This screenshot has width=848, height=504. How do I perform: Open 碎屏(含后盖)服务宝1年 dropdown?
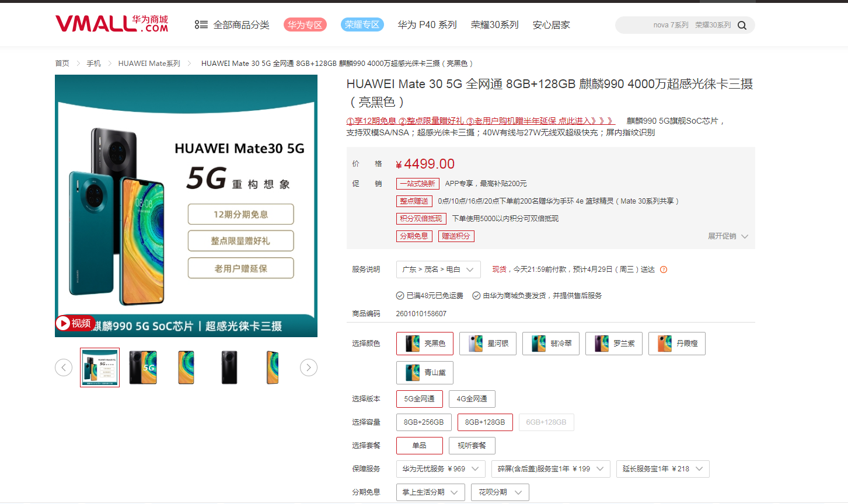click(x=551, y=469)
